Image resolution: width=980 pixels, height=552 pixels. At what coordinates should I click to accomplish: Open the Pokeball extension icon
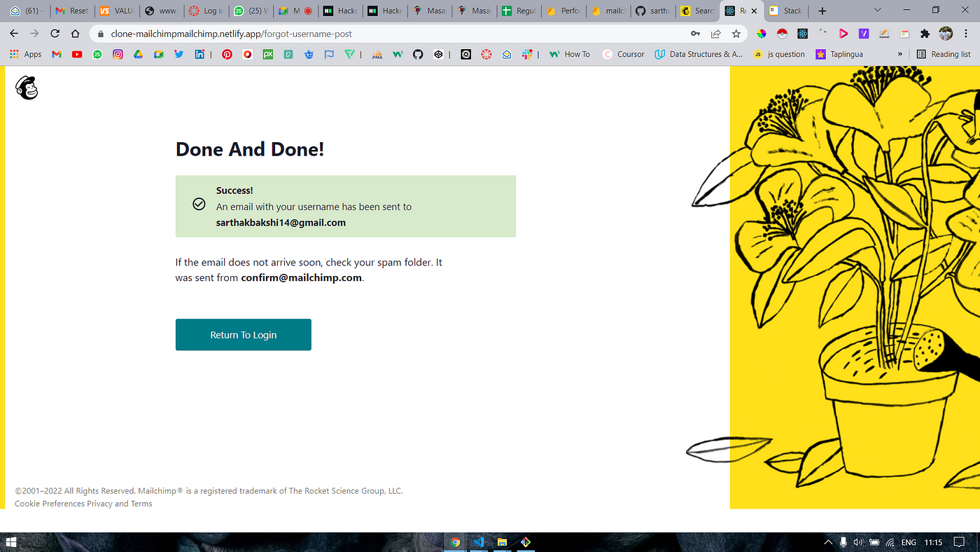[782, 34]
